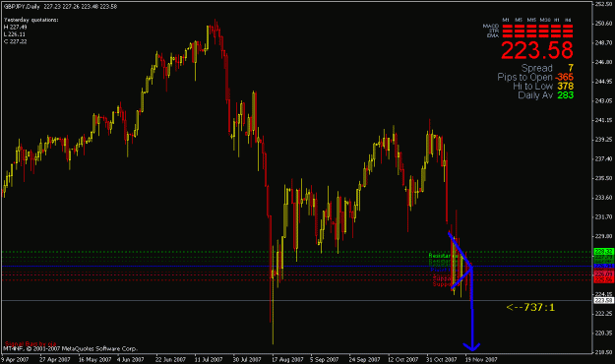Screen dimensions: 615x364
Task: Click the MACD row label in signal bars
Action: click(x=491, y=27)
